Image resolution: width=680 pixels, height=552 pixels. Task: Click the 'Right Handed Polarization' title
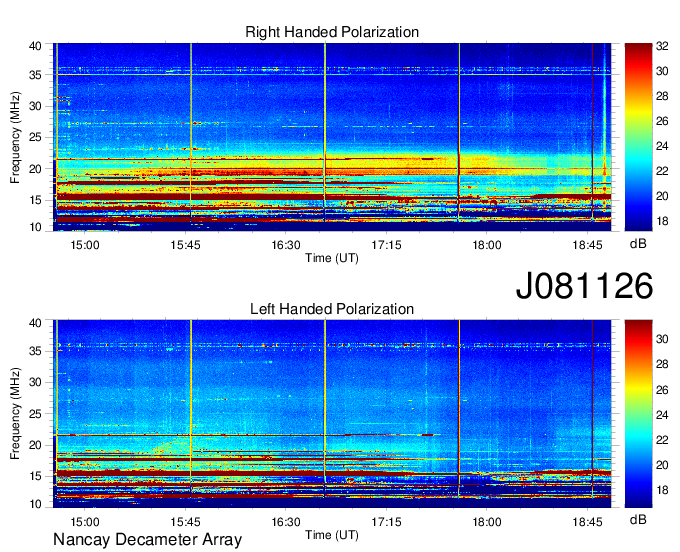(332, 32)
